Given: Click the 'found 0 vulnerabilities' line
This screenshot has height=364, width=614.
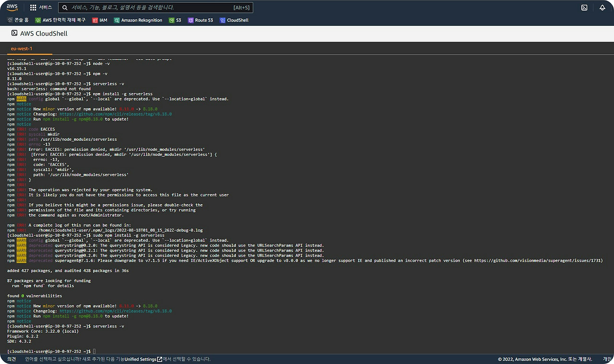Looking at the screenshot, I should (35, 296).
